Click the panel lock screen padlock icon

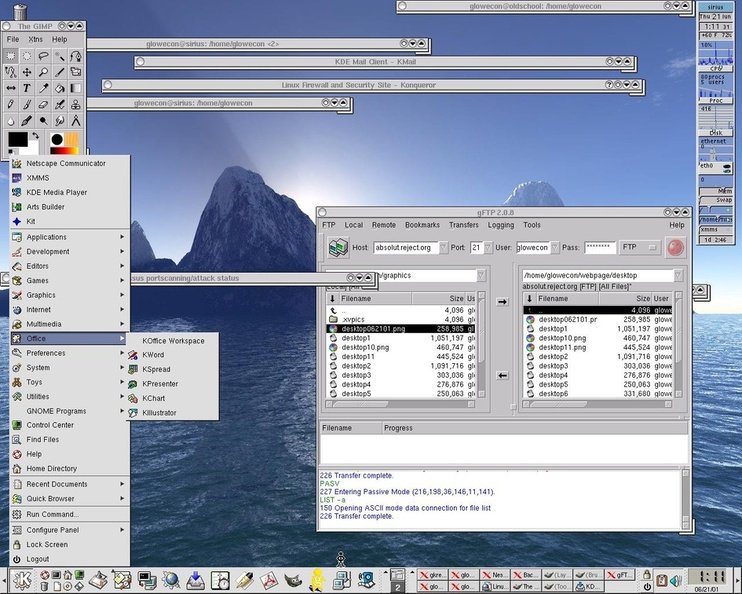click(646, 574)
